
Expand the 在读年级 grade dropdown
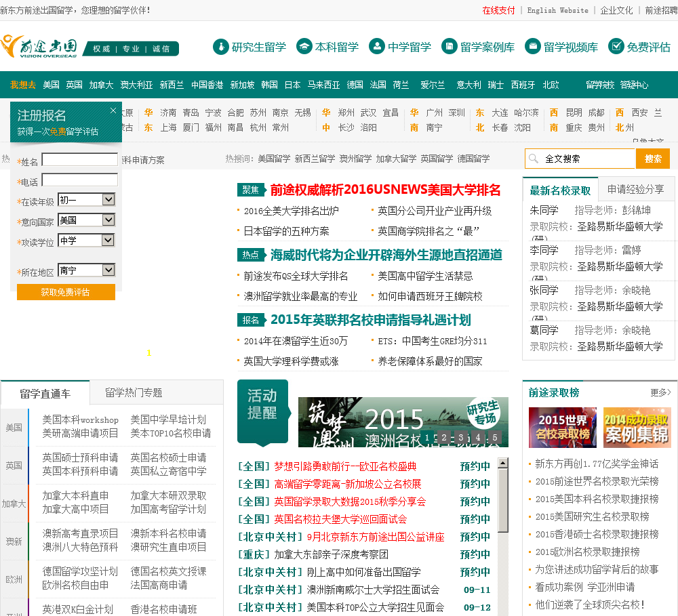pyautogui.click(x=108, y=200)
